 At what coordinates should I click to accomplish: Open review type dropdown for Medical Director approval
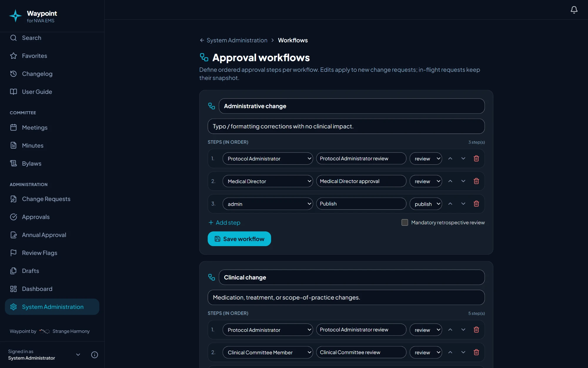tap(426, 181)
